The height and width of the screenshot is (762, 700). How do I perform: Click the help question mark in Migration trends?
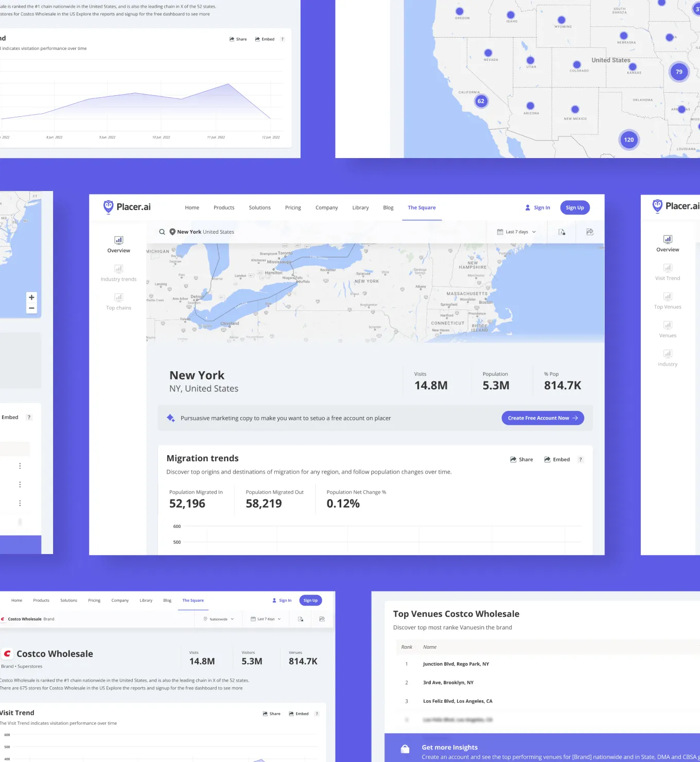point(581,460)
